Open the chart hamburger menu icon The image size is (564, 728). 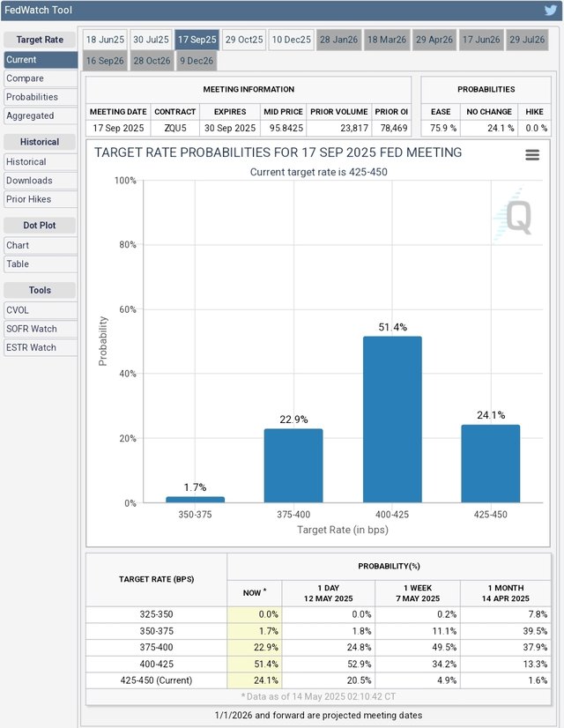pos(532,154)
